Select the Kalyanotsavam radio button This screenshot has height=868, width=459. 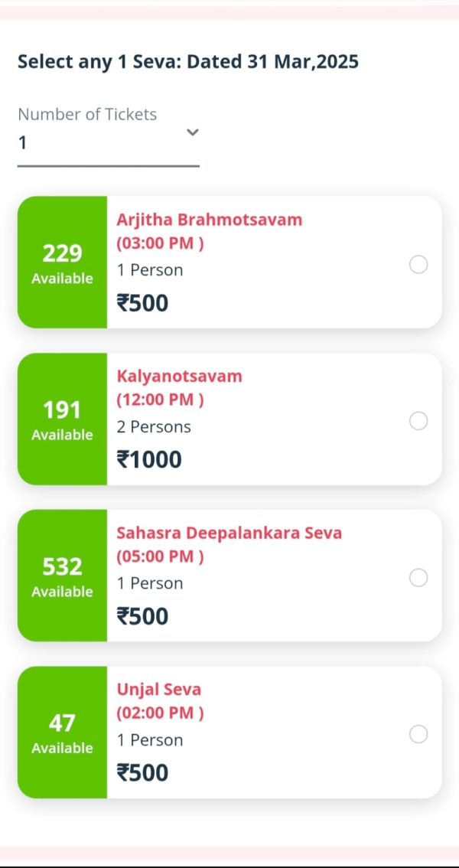pos(418,421)
